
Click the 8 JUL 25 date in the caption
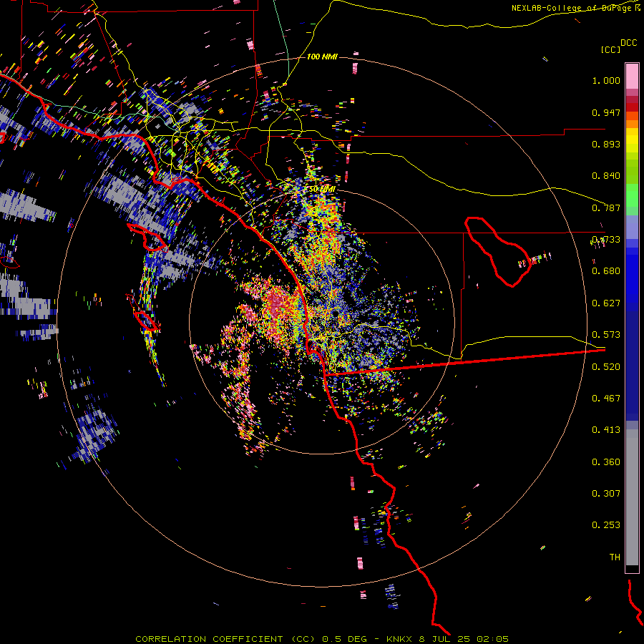point(444,639)
